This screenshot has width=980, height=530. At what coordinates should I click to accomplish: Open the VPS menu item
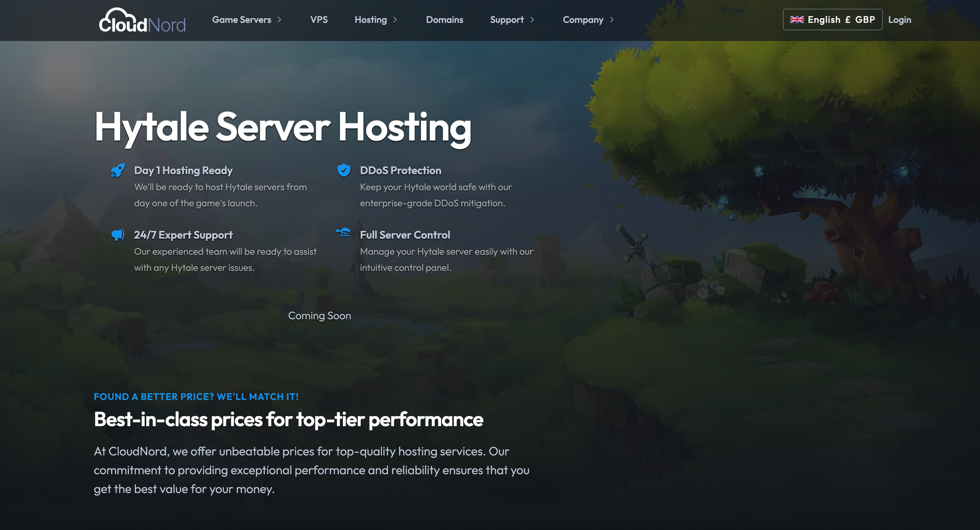(x=319, y=20)
